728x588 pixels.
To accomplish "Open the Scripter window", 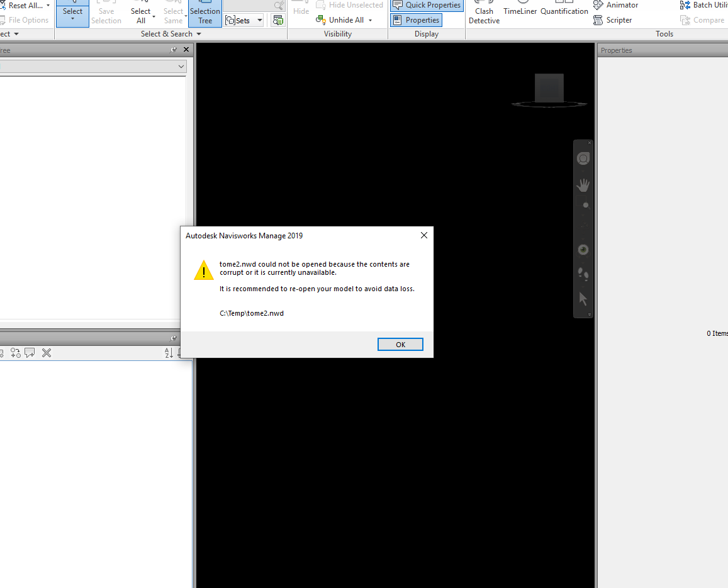I will pyautogui.click(x=613, y=20).
